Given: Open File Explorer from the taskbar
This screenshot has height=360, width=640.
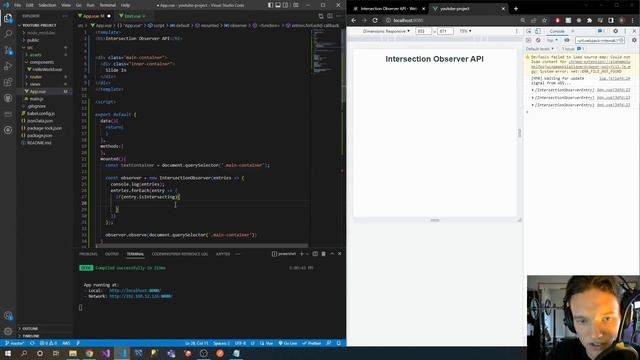Looking at the screenshot, I should coord(73,353).
